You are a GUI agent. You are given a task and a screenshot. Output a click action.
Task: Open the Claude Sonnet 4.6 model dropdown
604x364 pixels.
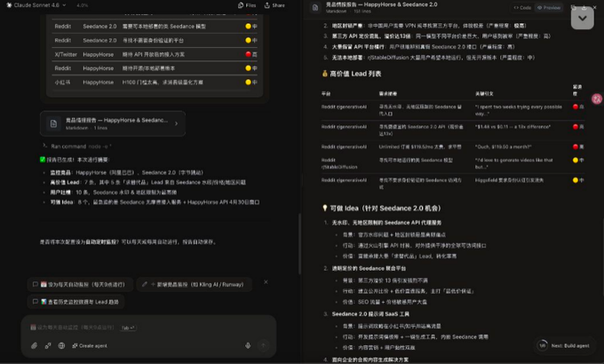[36, 5]
